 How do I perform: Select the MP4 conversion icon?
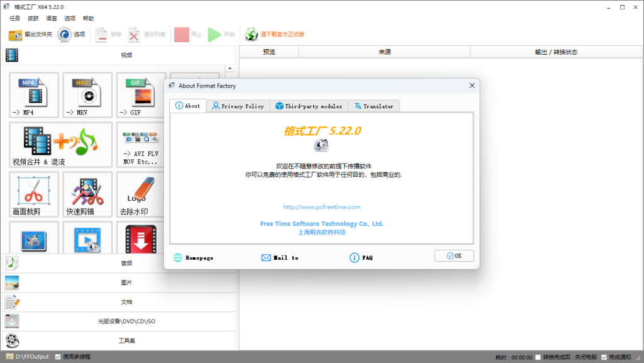click(x=34, y=95)
